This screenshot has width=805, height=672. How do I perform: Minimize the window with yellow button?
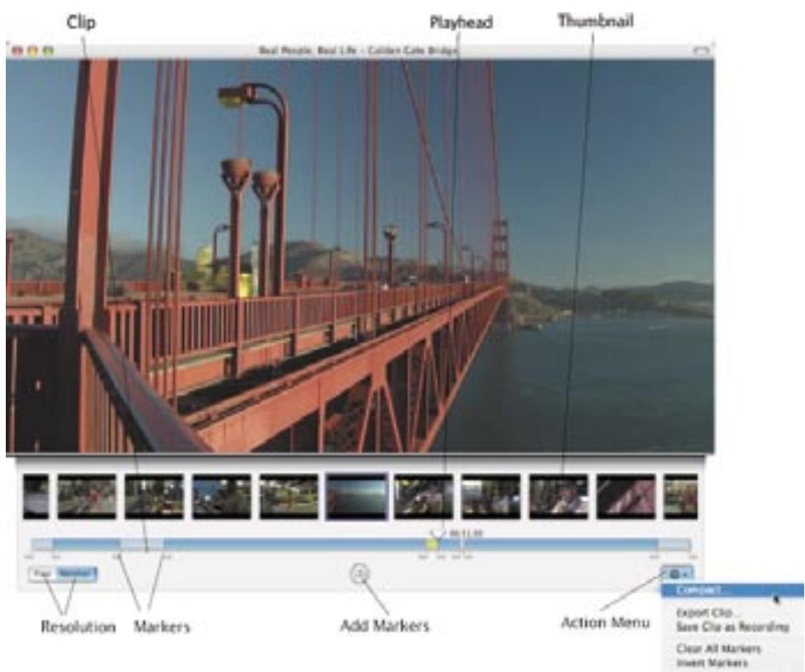[33, 50]
